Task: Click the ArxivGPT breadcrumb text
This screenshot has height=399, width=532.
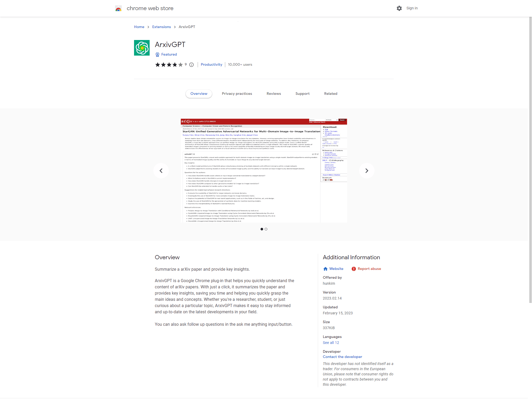Action: coord(187,27)
